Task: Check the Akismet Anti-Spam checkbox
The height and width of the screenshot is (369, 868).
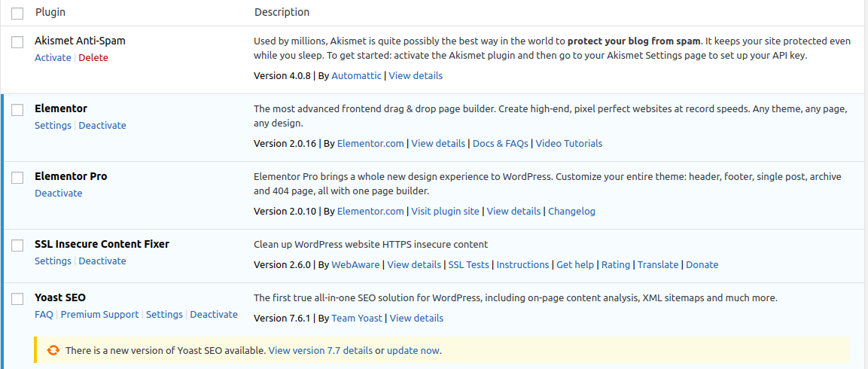Action: [17, 42]
